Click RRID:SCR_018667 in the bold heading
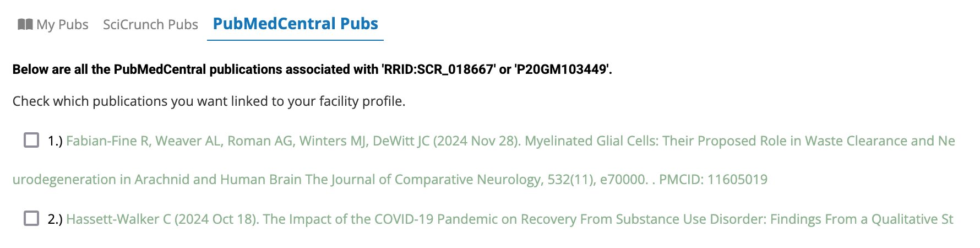Image resolution: width=980 pixels, height=248 pixels. tap(438, 70)
